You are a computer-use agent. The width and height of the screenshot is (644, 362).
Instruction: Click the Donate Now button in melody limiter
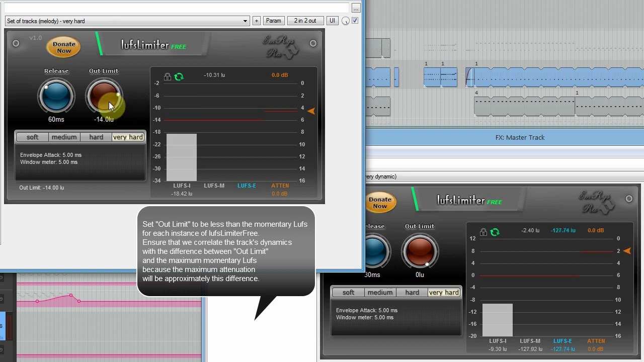click(64, 47)
